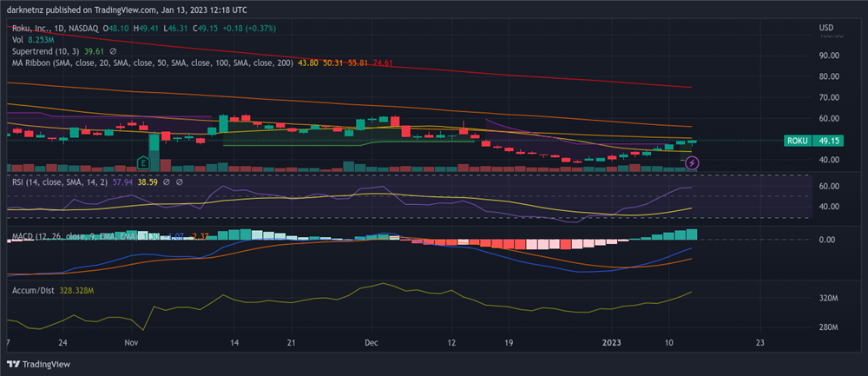The width and height of the screenshot is (868, 376).
Task: Click the 49.15 current price badge
Action: tap(827, 141)
